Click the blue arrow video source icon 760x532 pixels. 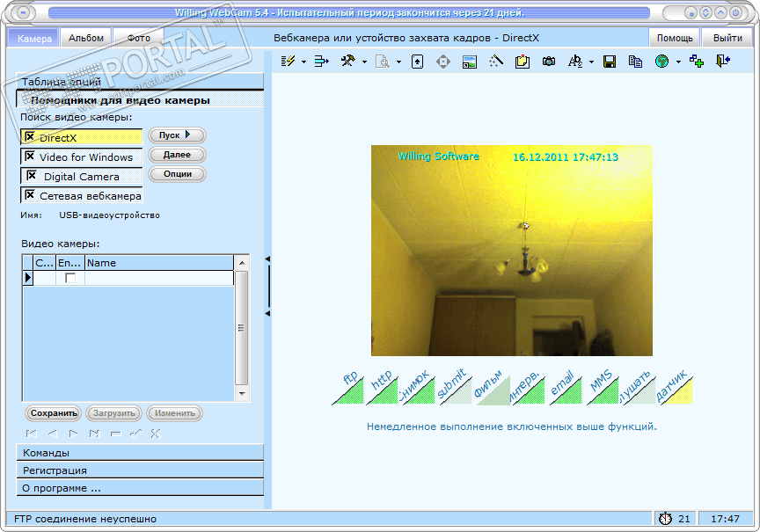(x=321, y=61)
